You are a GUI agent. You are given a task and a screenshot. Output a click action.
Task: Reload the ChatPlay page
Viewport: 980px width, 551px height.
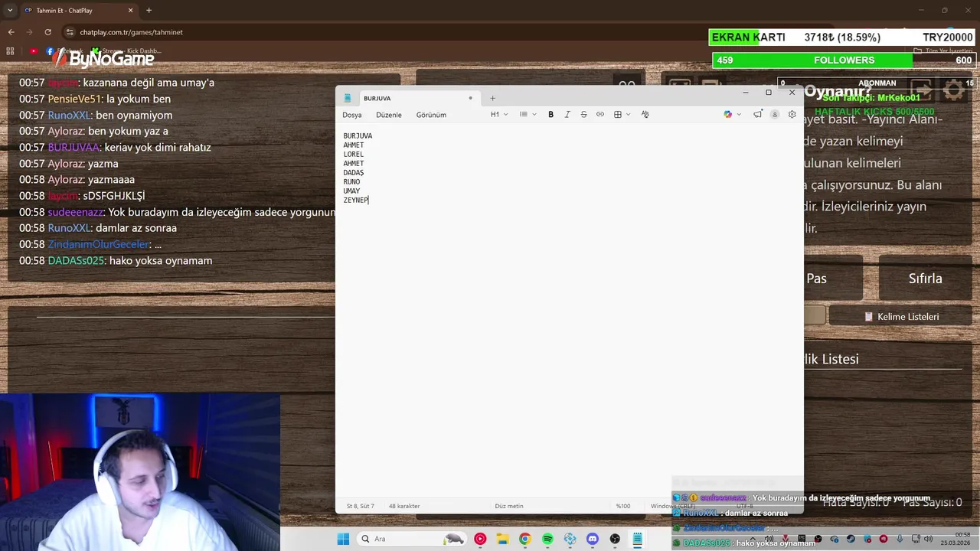47,32
